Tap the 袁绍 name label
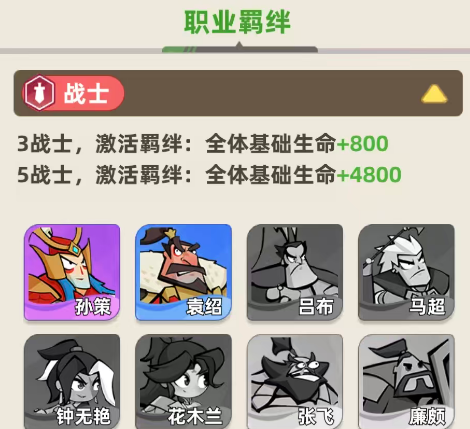Viewport: 470px width, 429px height. pyautogui.click(x=204, y=306)
